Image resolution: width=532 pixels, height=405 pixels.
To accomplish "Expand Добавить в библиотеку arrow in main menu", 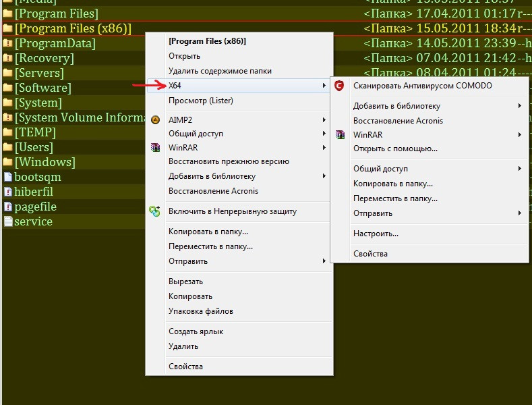I will pos(324,176).
